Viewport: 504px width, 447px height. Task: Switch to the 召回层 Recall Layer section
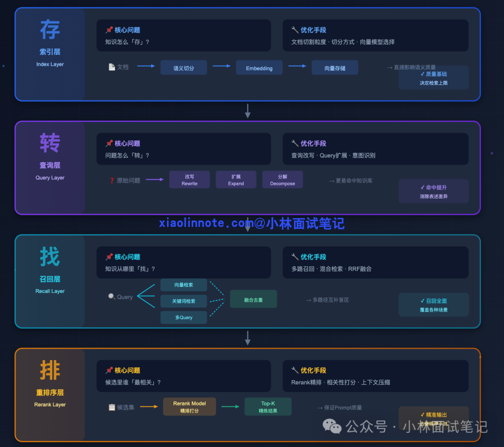click(50, 279)
